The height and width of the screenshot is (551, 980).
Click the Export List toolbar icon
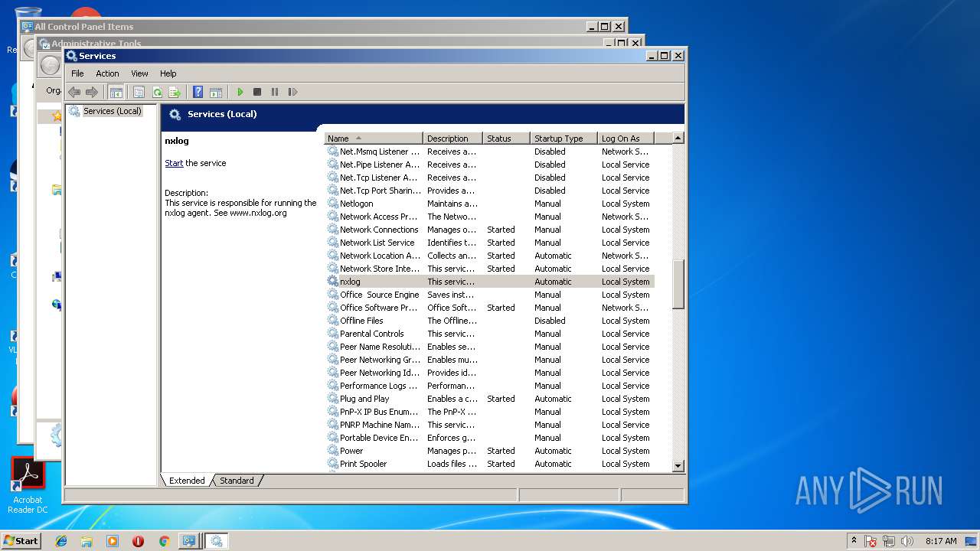(x=175, y=92)
